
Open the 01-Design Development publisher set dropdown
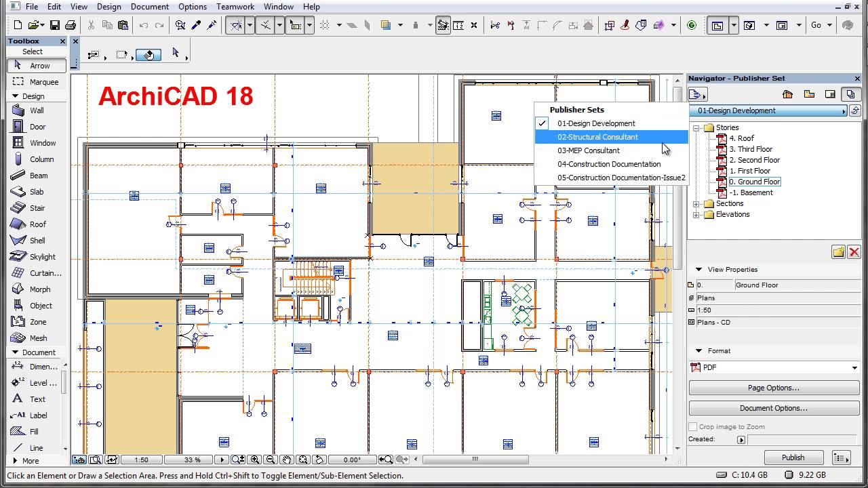point(769,110)
